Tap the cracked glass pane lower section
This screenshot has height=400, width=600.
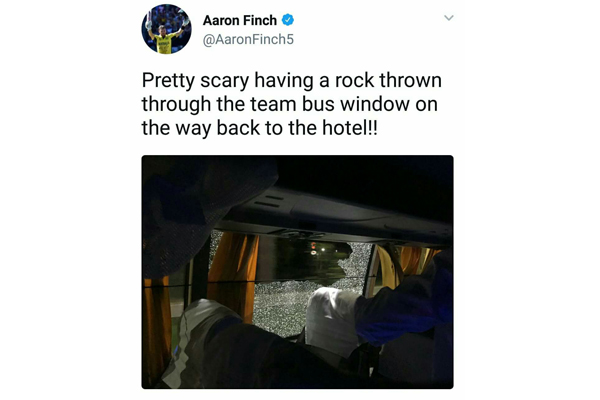click(x=281, y=306)
